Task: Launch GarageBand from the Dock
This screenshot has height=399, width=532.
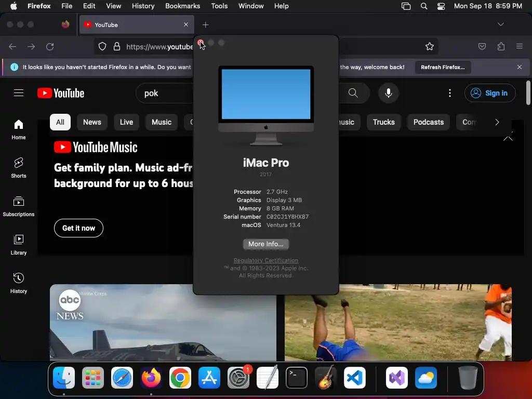Action: click(x=326, y=378)
